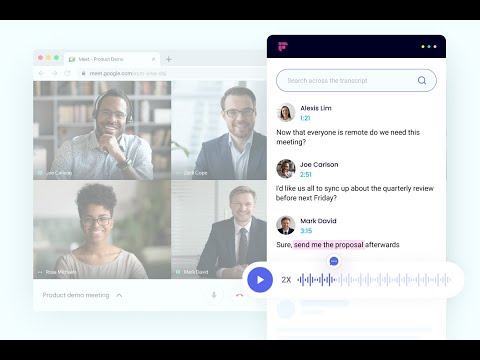This screenshot has height=360, width=480.
Task: Click Mark David's avatar in transcript
Action: click(x=286, y=225)
